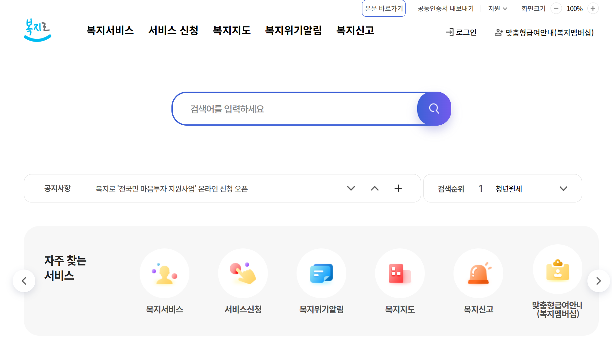
Task: Click the magnifier search button
Action: [434, 109]
